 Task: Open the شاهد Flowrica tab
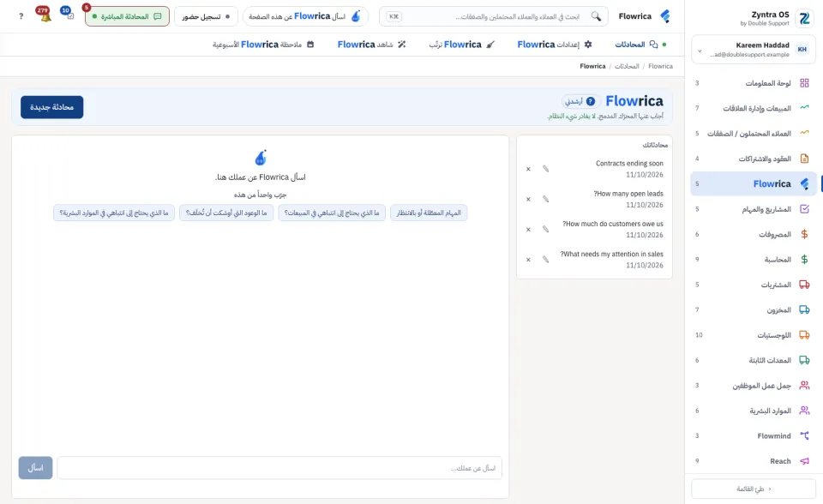[x=371, y=45]
